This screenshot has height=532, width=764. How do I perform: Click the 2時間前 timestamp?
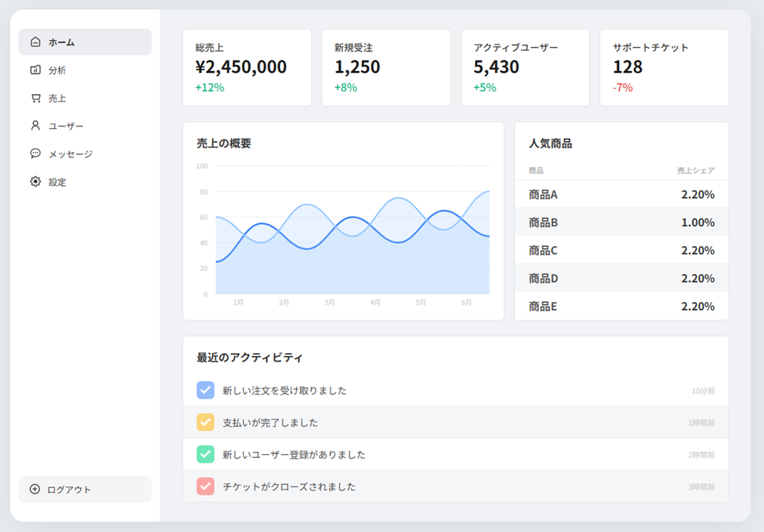(x=702, y=455)
